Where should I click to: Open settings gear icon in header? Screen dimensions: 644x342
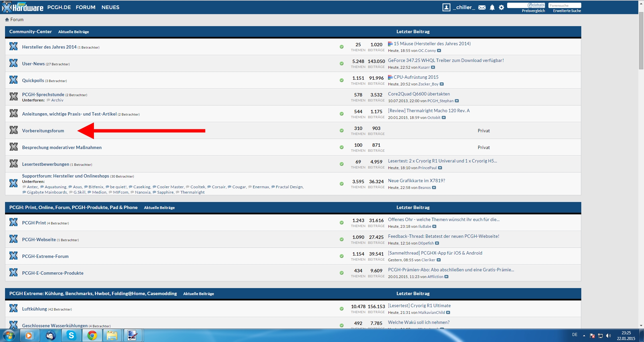click(x=501, y=7)
